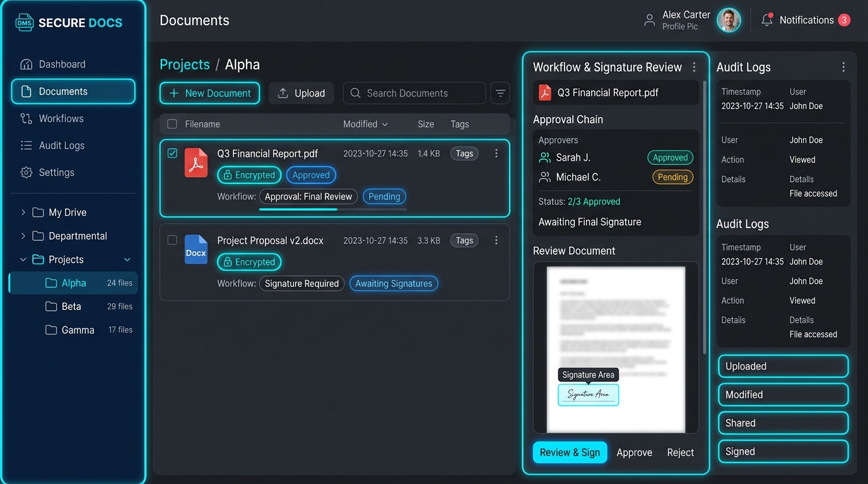Screen dimensions: 868x484
Task: Click the Q3 Financial Report workflow progress bar
Action: coord(332,209)
